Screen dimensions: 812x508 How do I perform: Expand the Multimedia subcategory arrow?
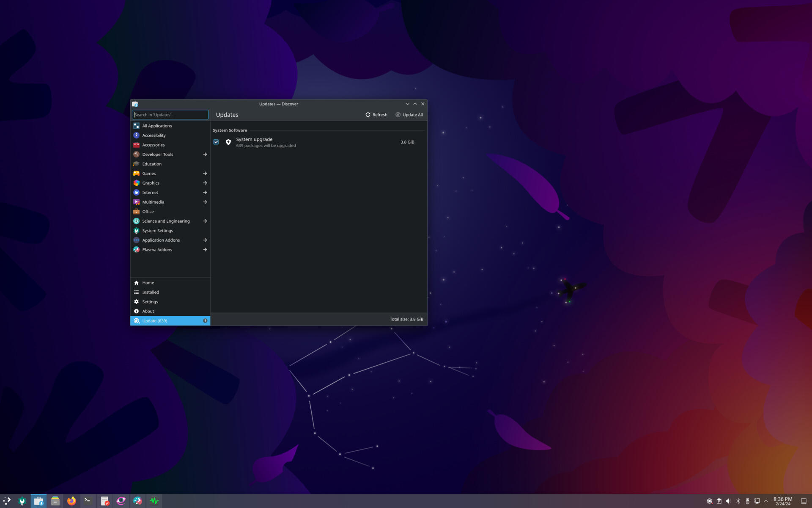[x=205, y=202]
